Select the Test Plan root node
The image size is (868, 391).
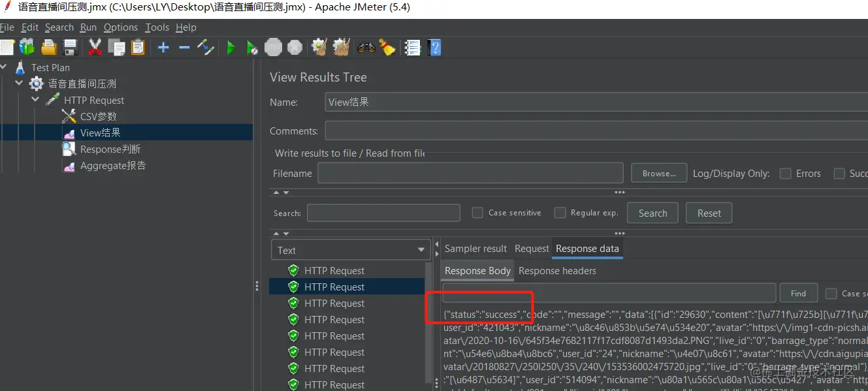coord(50,67)
